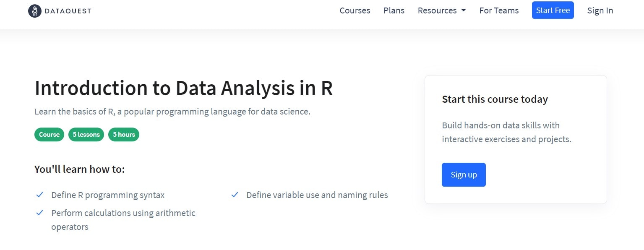
Task: Click checkmark beside Perform calculations item
Action: [40, 213]
